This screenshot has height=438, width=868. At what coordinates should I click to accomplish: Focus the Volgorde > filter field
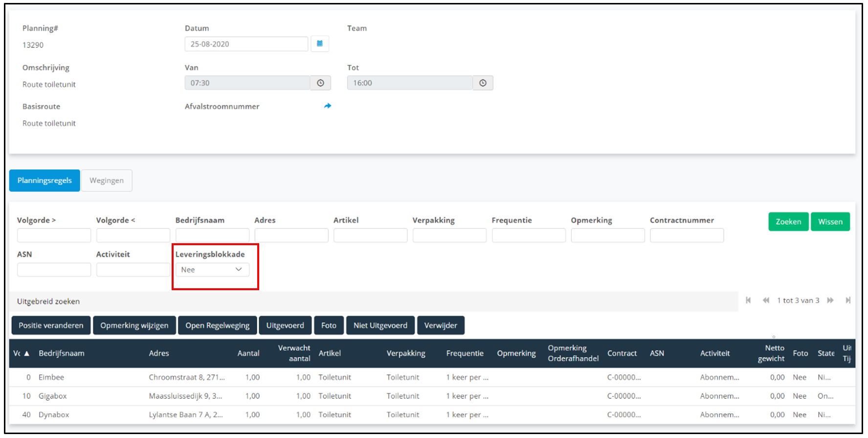click(x=54, y=235)
